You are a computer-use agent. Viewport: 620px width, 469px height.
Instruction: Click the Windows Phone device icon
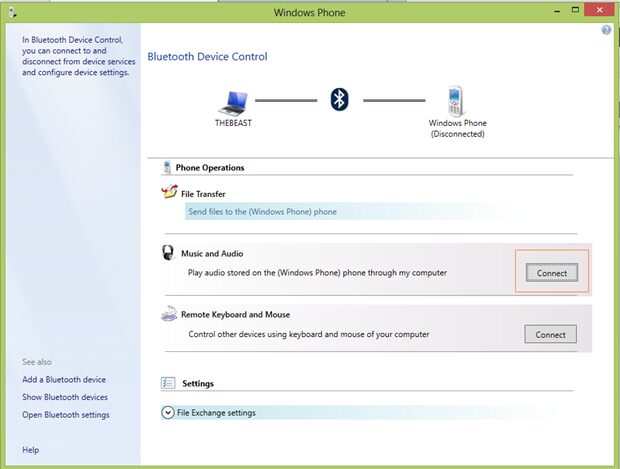coord(456,100)
